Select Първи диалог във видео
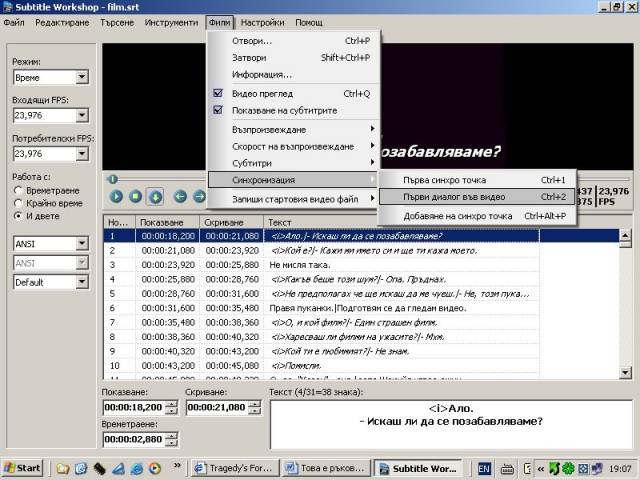The image size is (640, 480). click(x=477, y=197)
